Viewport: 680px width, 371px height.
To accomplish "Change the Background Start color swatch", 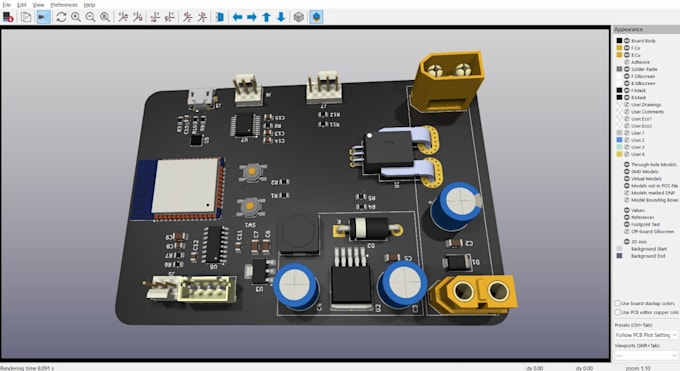I will [619, 249].
